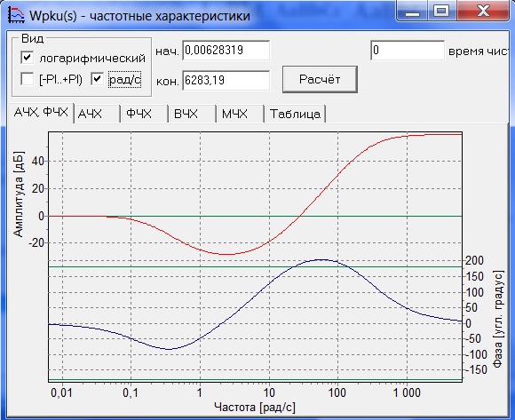
Task: Click the 1 000 frequency axis tick label
Action: click(x=407, y=392)
